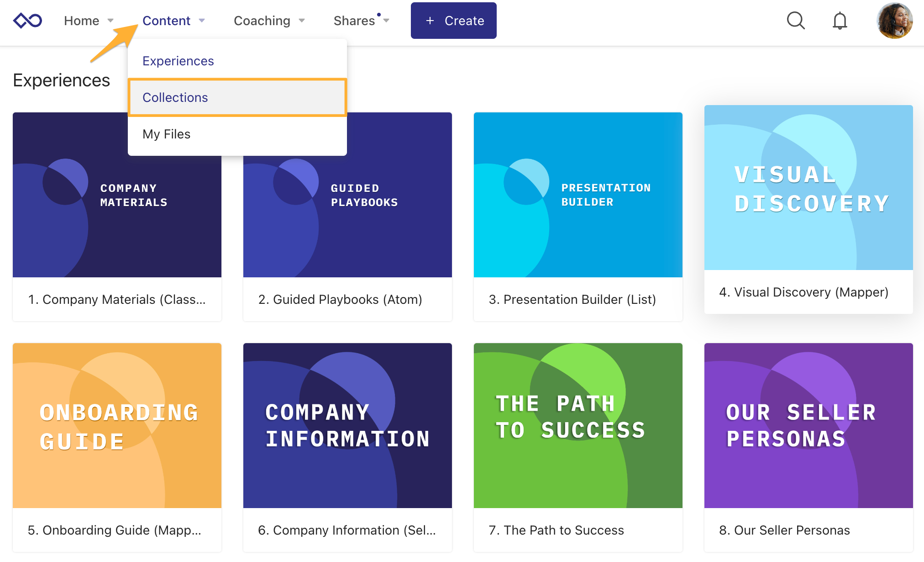924x562 pixels.
Task: Click '8. Our Seller Personas' title
Action: (784, 530)
